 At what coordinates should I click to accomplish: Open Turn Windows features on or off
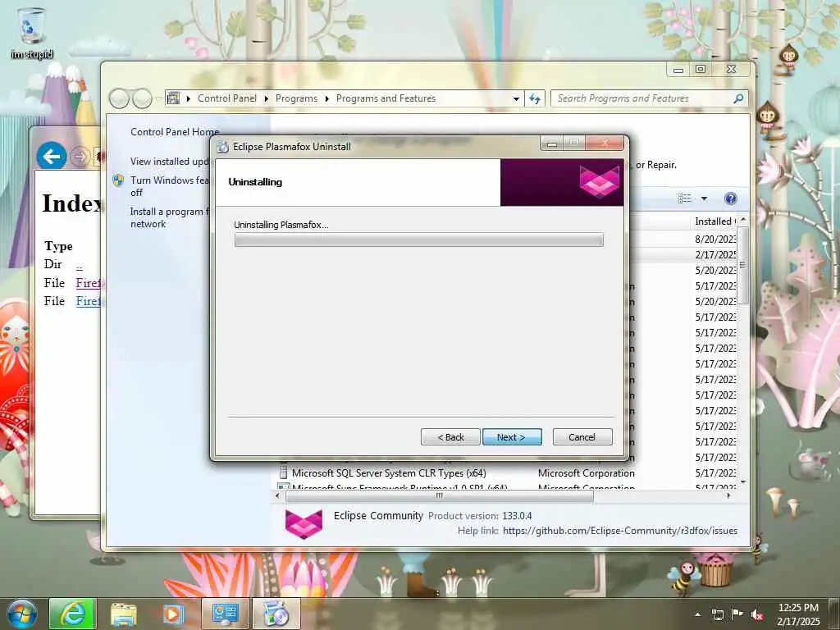[169, 186]
